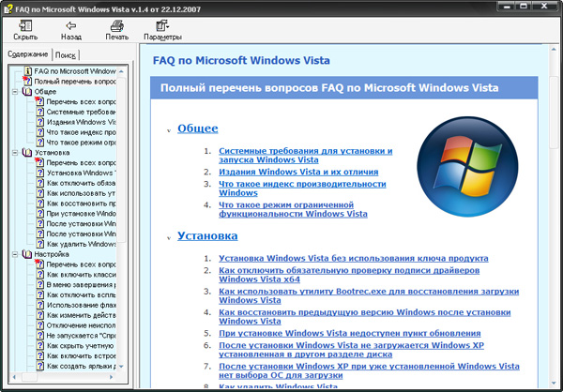
Task: Select Отключение неиспол tree row
Action: pos(76,325)
